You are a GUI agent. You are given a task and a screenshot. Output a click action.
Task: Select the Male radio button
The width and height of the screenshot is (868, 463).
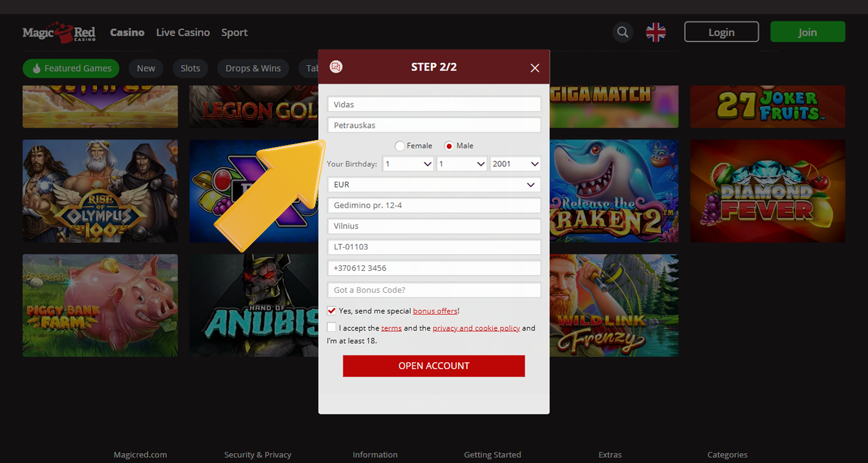448,146
